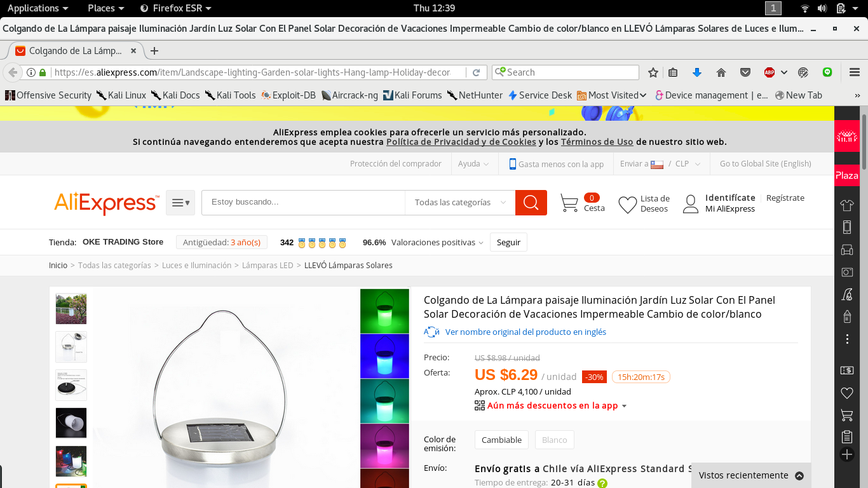Show more bookmarks with the overflow chevron
868x488 pixels.
pyautogui.click(x=857, y=95)
